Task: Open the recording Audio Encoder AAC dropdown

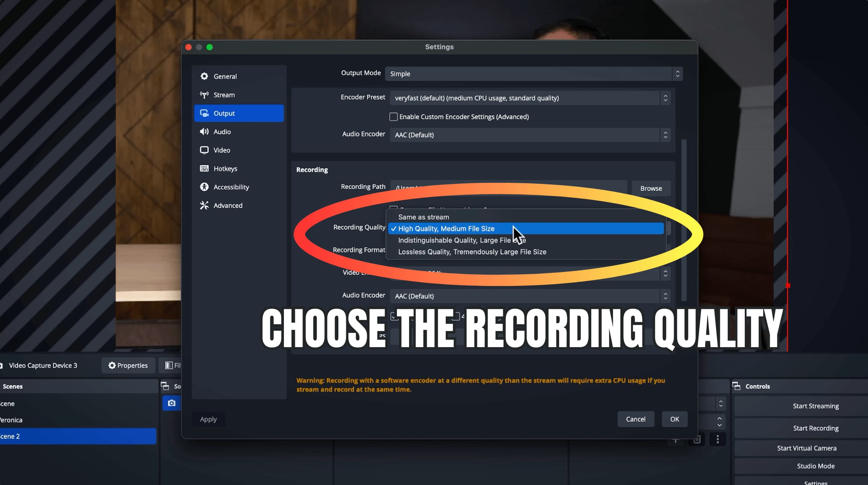Action: coord(530,296)
